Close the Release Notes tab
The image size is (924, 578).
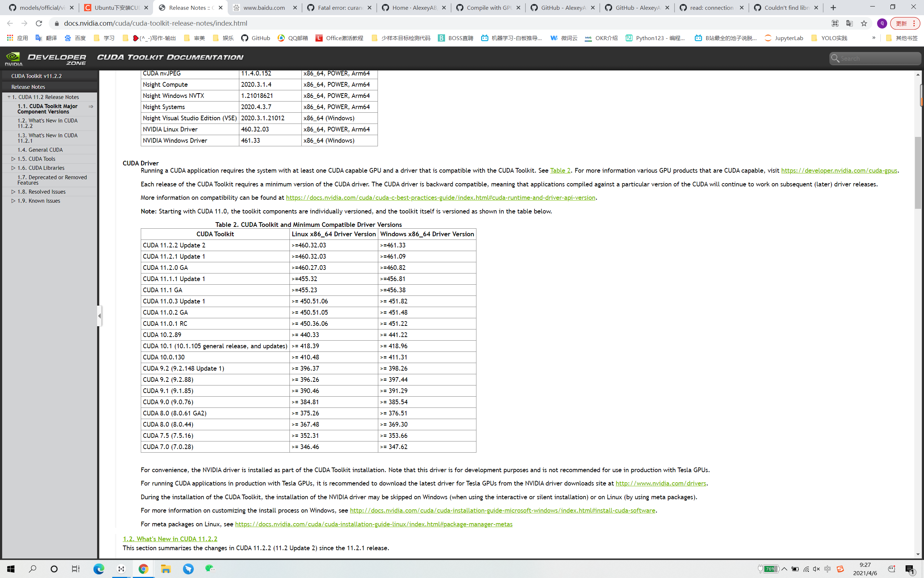pos(221,8)
